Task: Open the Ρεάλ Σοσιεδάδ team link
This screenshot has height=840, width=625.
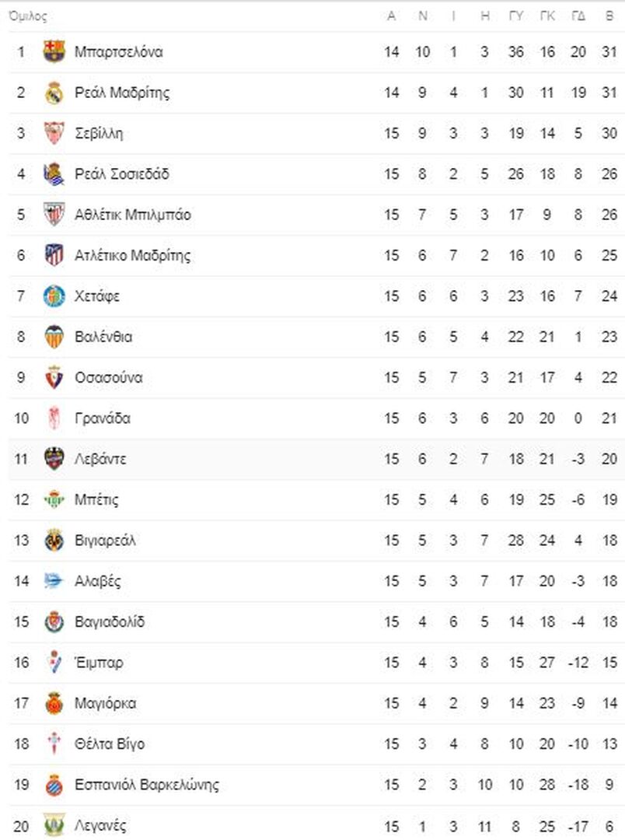Action: click(121, 174)
